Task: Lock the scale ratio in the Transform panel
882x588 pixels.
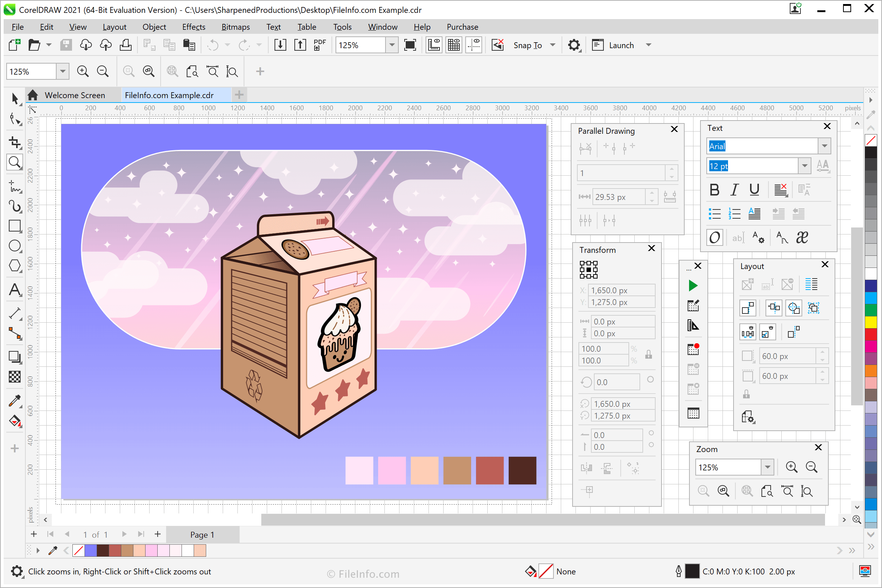Action: [x=648, y=354]
